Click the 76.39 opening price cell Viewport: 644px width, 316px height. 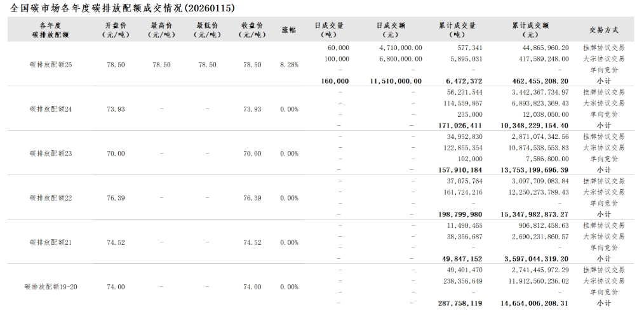[116, 198]
